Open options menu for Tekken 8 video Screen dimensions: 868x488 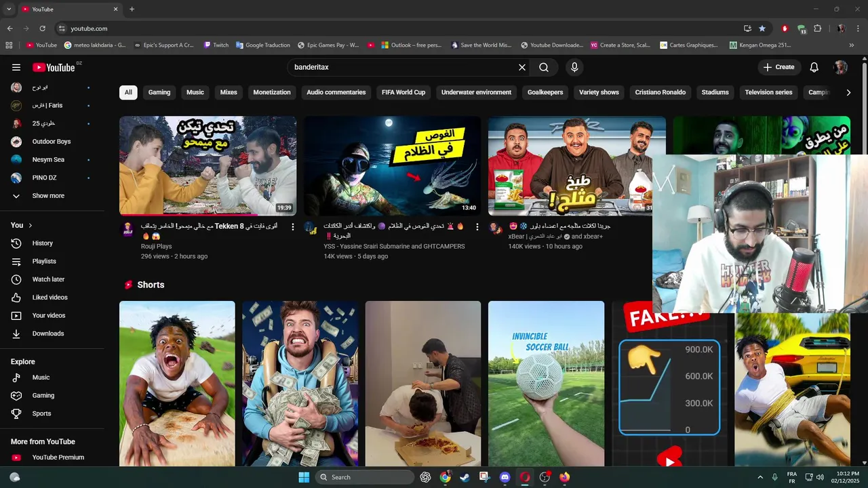(293, 227)
